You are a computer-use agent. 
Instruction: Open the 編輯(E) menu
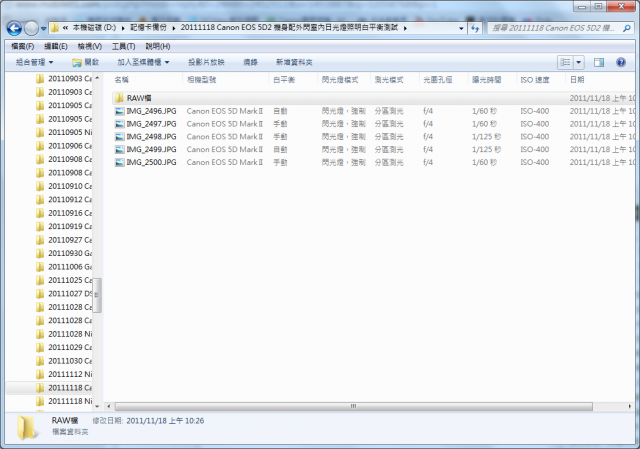click(x=56, y=47)
